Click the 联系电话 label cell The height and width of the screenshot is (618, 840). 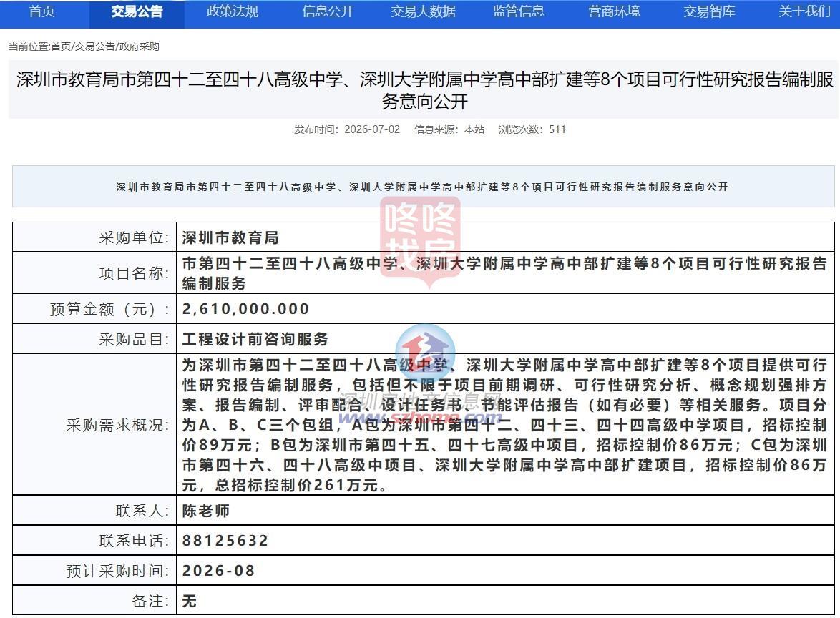pos(95,540)
